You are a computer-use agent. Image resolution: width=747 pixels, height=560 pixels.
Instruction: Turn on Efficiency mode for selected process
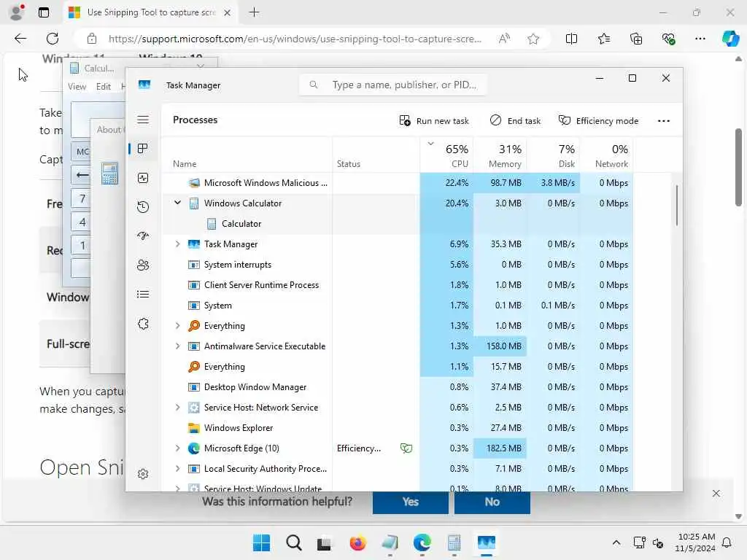coord(598,120)
